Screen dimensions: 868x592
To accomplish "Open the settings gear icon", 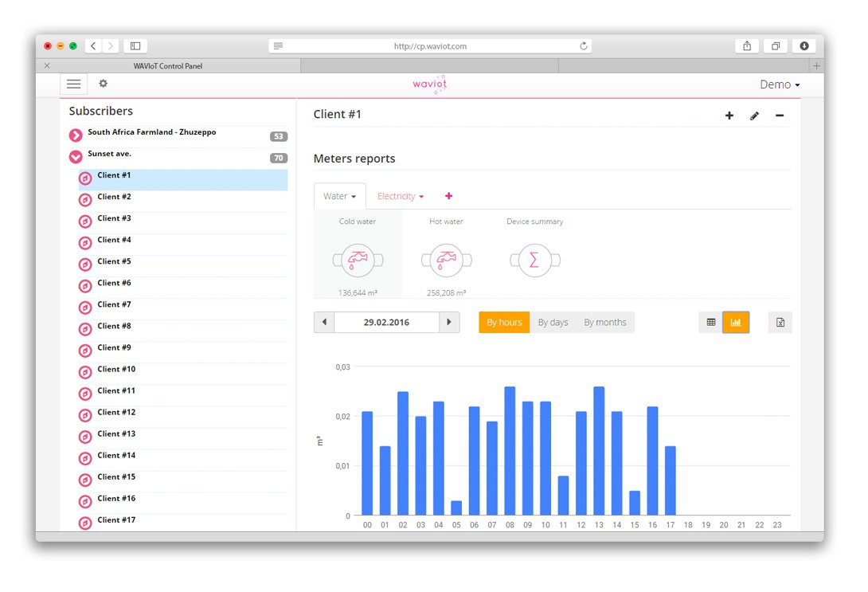I will pos(103,84).
